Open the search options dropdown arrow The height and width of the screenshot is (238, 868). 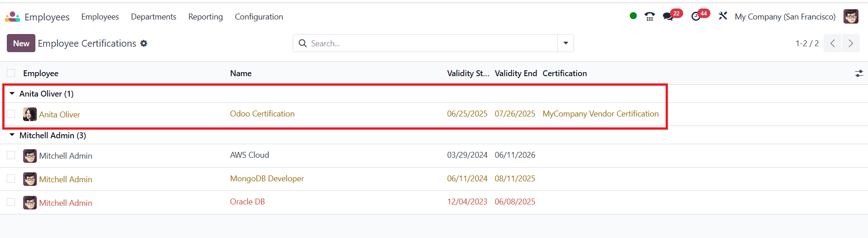pyautogui.click(x=565, y=44)
